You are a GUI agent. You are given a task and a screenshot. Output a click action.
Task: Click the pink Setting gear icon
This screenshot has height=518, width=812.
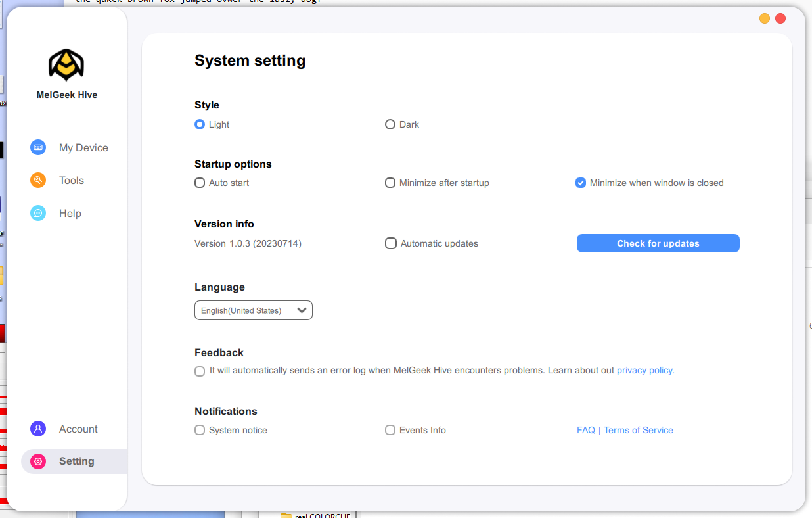[x=38, y=461]
